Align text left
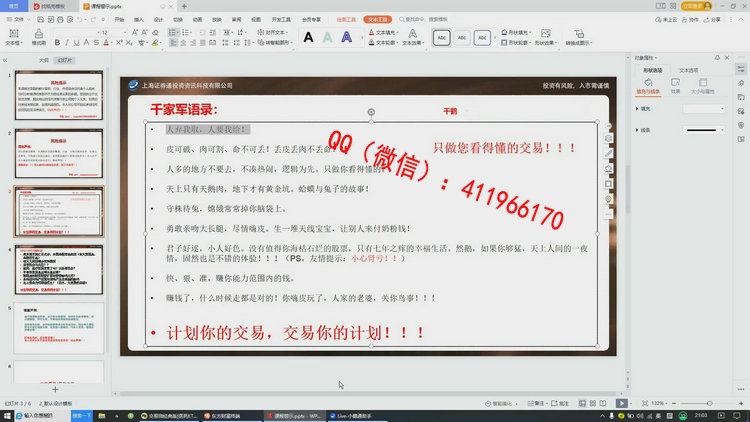This screenshot has width=750, height=422. point(173,43)
